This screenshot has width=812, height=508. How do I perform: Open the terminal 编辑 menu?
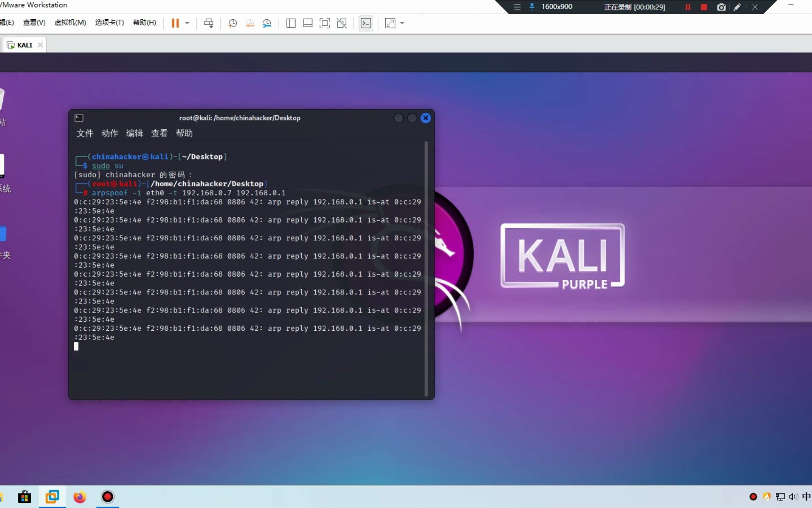pos(135,133)
